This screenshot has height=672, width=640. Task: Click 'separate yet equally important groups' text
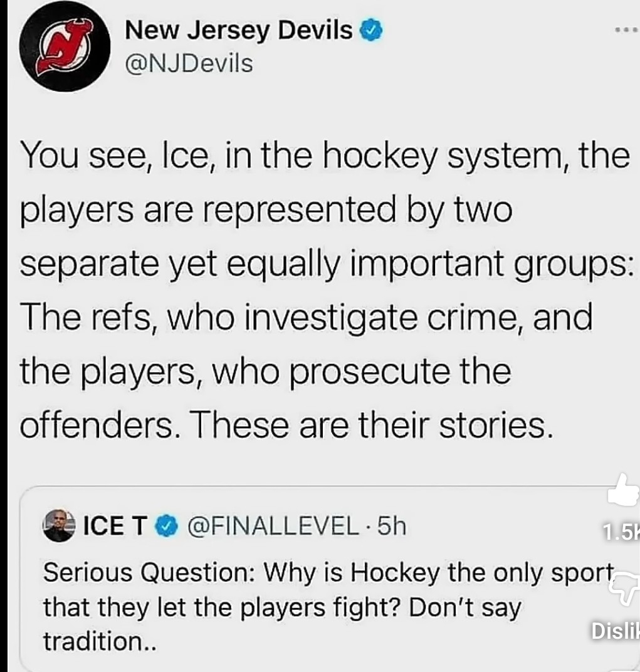[325, 263]
